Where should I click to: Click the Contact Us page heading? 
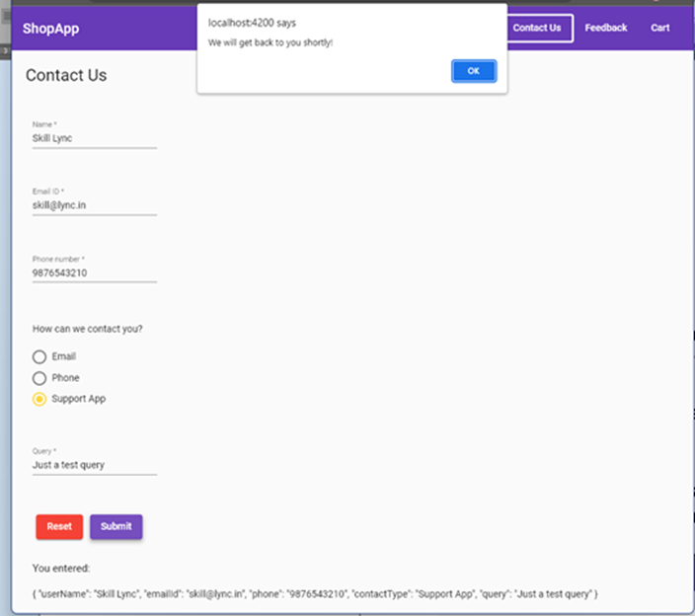[x=66, y=75]
